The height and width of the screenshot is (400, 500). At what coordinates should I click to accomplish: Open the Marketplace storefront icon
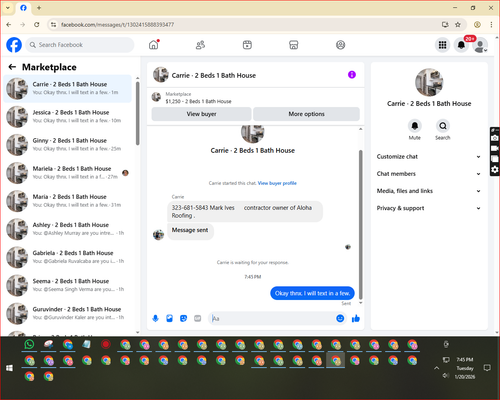(294, 45)
